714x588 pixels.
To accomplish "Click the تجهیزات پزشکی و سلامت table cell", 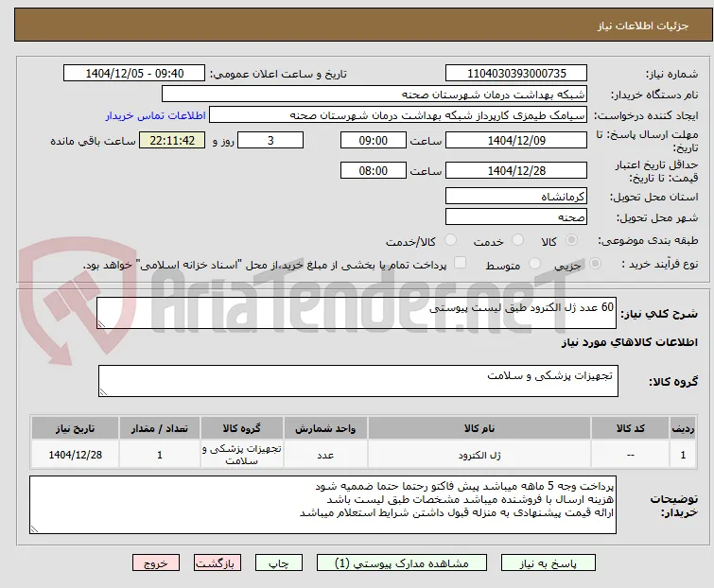I will click(242, 455).
